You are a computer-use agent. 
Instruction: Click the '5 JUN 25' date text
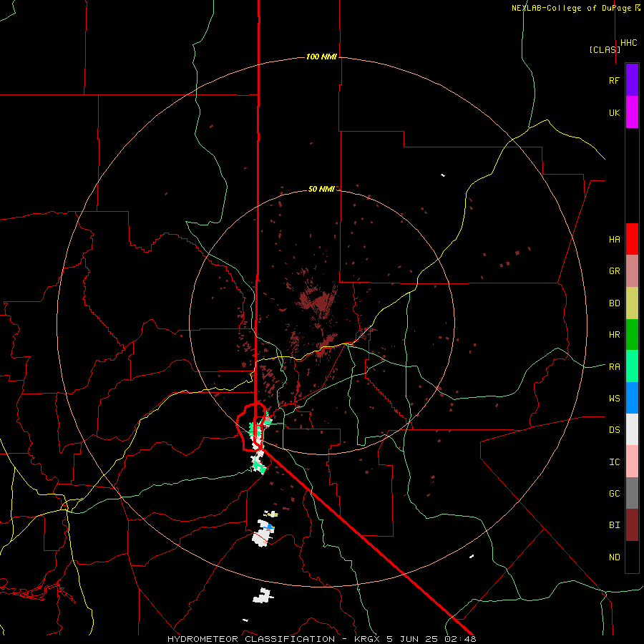click(x=412, y=639)
